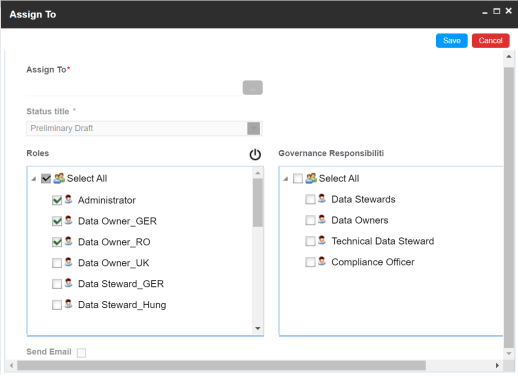The image size is (518, 375).
Task: Maximize the Assign To dialog
Action: 497,11
